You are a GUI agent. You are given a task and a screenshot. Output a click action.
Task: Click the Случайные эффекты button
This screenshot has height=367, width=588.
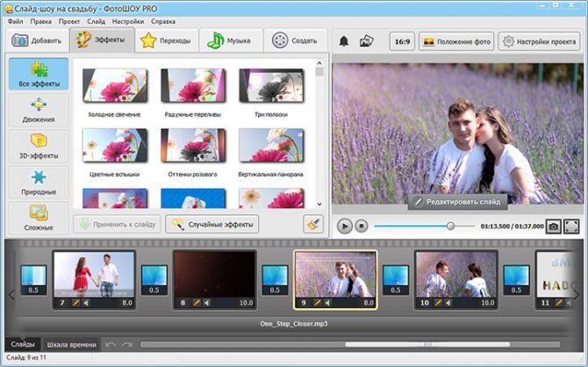coord(212,224)
